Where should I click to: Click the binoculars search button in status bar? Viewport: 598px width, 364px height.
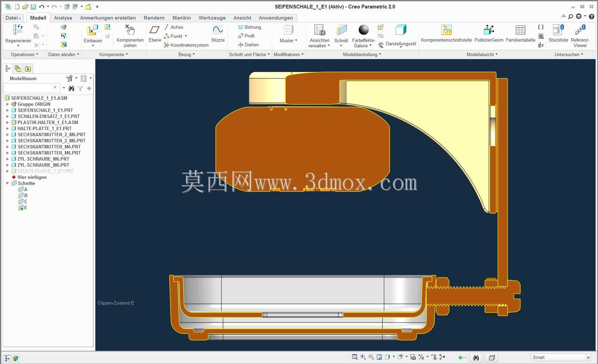tap(476, 358)
